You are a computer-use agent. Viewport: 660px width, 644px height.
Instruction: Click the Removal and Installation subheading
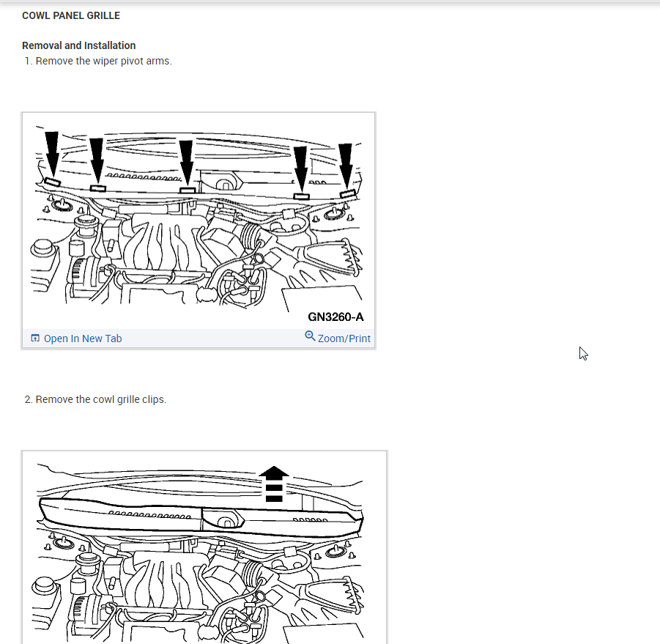78,45
